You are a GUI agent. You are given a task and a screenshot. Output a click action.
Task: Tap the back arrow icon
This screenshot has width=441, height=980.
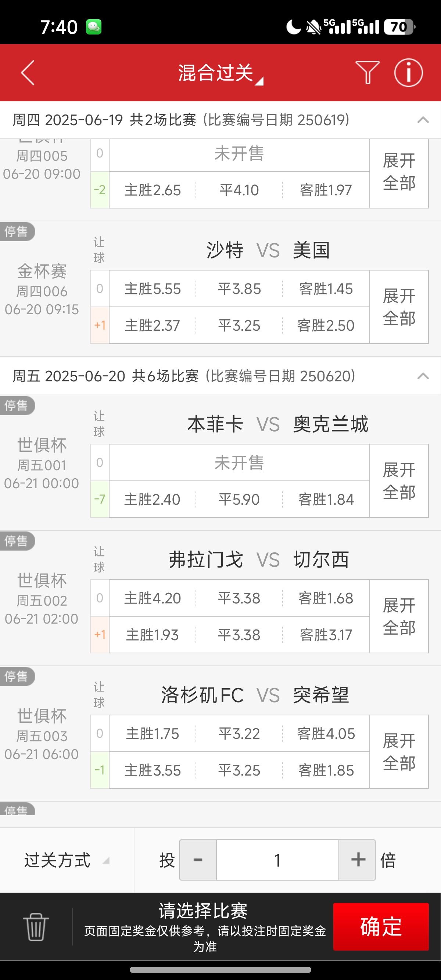tap(28, 73)
